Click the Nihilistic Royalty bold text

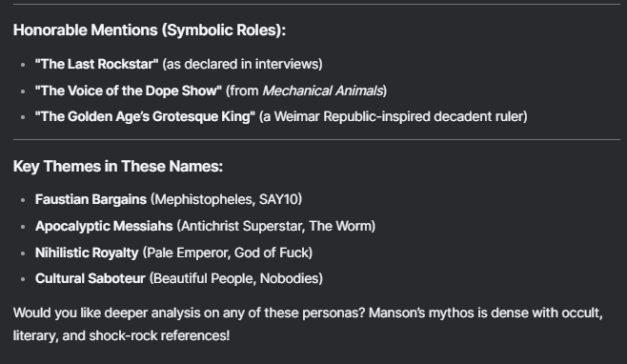point(87,253)
